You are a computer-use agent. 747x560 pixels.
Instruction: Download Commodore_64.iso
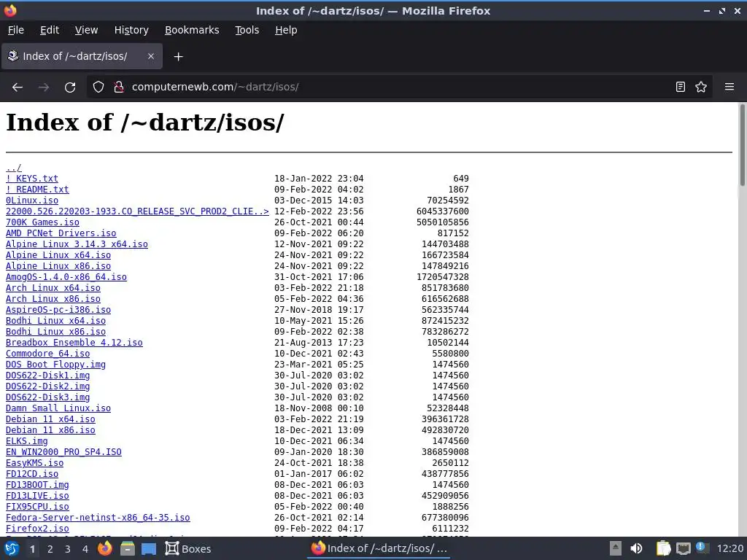pos(47,354)
